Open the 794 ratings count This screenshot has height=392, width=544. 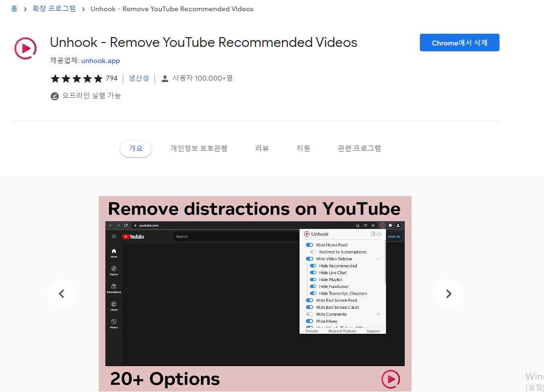coord(112,78)
